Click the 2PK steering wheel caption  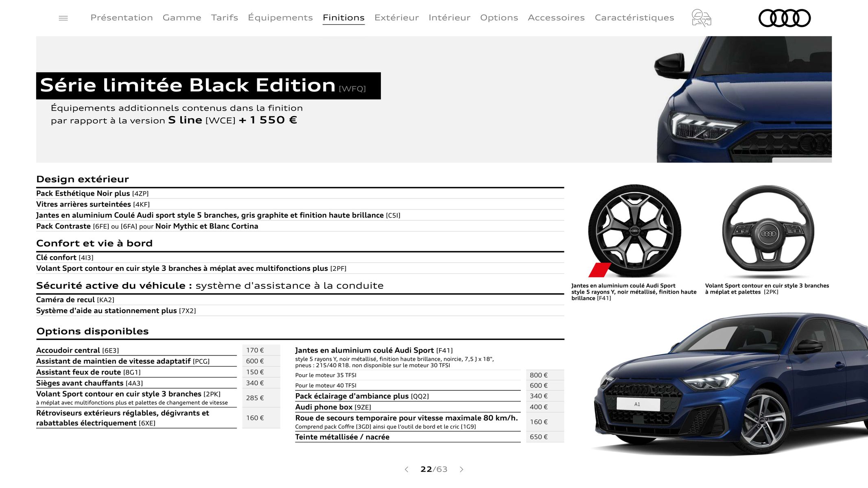767,289
